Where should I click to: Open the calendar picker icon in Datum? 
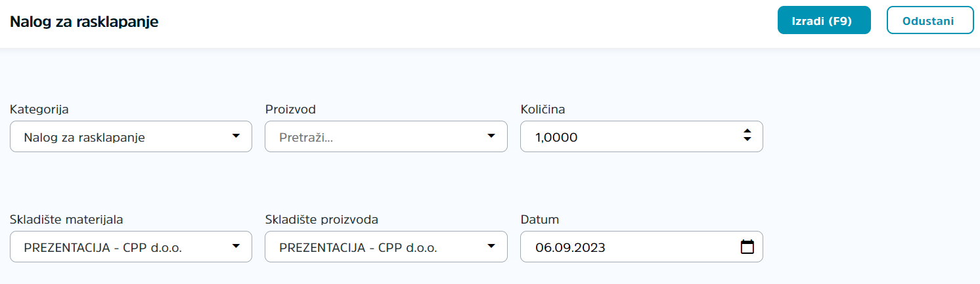747,247
